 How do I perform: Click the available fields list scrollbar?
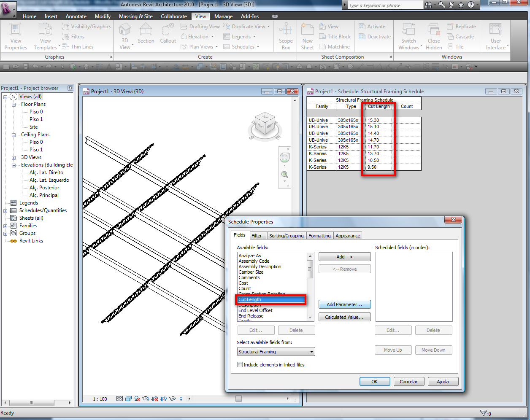[x=310, y=269]
